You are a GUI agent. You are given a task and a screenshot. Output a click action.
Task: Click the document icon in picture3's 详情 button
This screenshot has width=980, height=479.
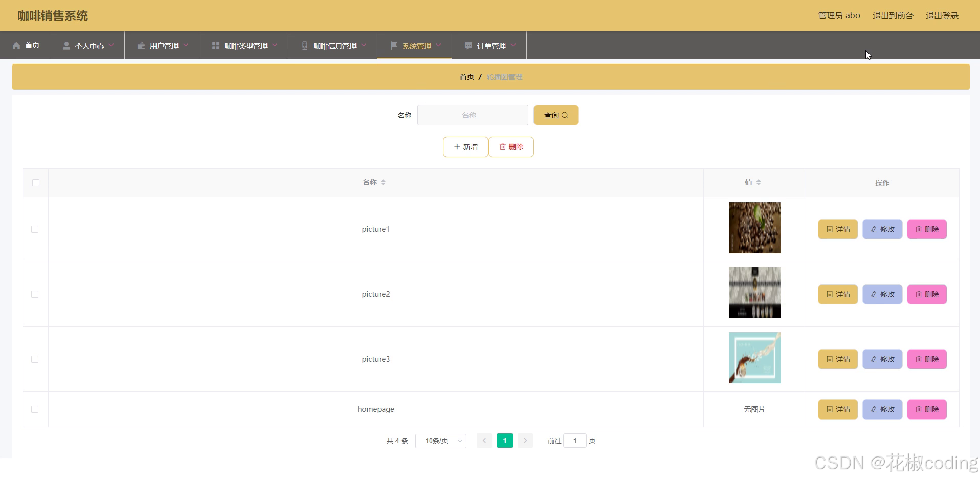point(830,359)
